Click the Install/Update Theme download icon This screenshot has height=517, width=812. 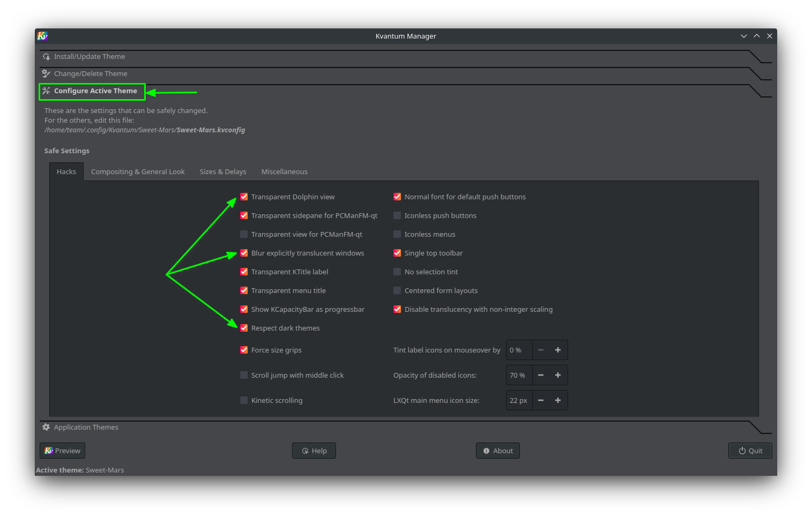46,56
